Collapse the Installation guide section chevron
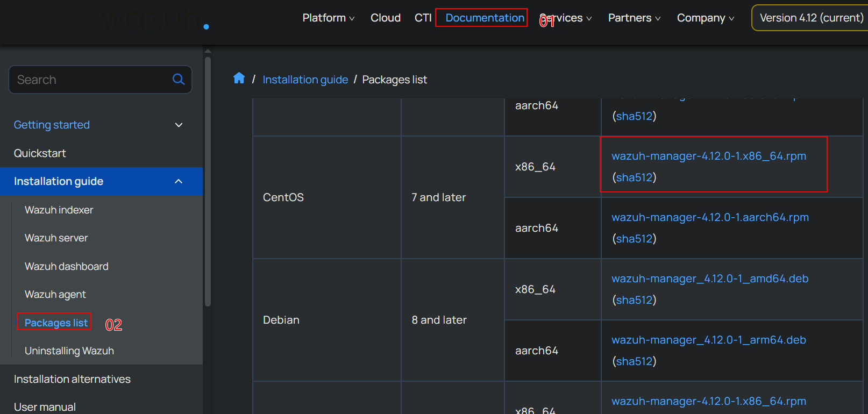The width and height of the screenshot is (868, 414). pos(179,181)
